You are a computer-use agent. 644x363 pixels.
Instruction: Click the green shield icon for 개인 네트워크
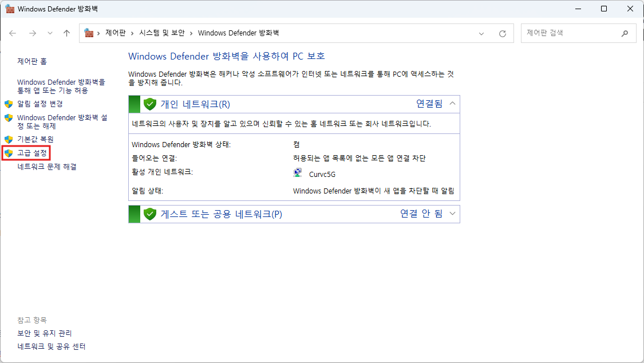point(150,104)
